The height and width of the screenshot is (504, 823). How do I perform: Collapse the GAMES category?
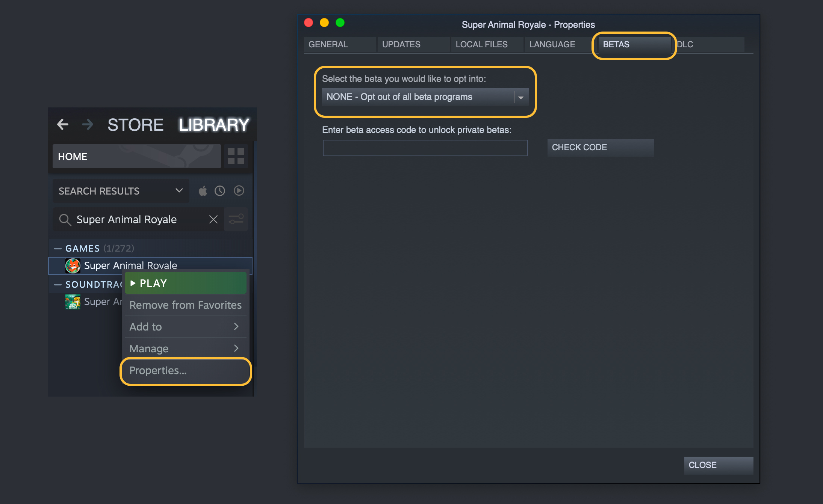pos(57,249)
